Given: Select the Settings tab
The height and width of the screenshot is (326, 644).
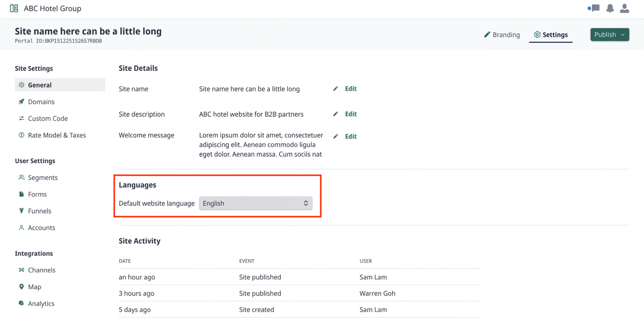Looking at the screenshot, I should [x=551, y=34].
